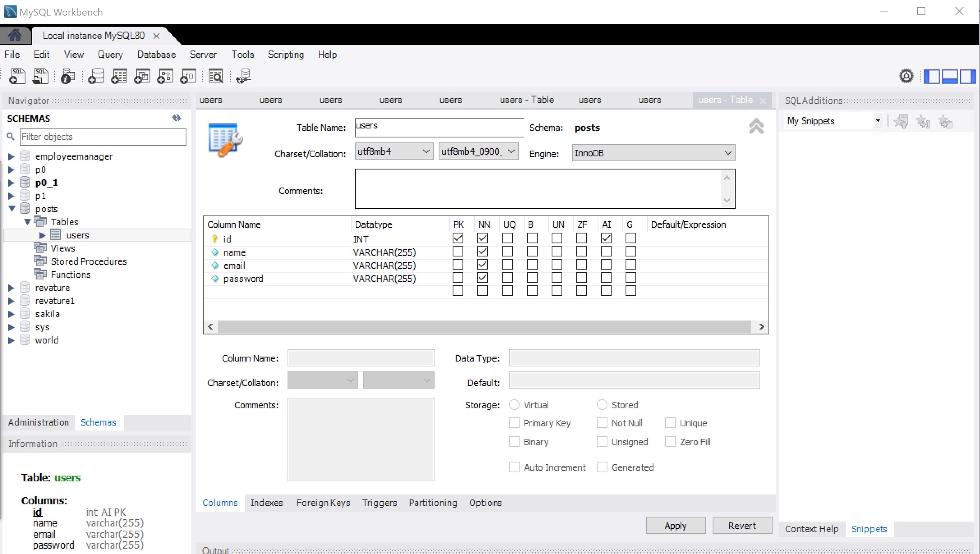The height and width of the screenshot is (554, 980).
Task: Click the new SQL tab toolbar icon
Action: (x=17, y=76)
